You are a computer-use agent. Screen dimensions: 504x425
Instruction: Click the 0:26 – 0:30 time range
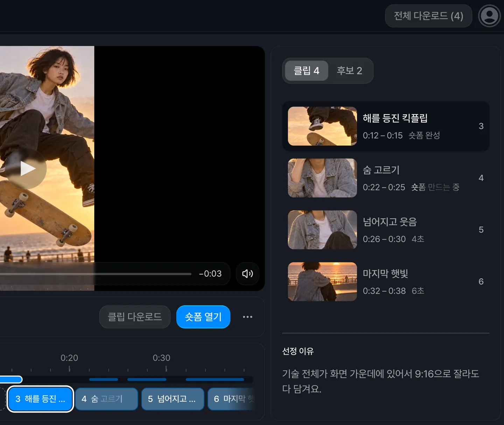point(384,239)
